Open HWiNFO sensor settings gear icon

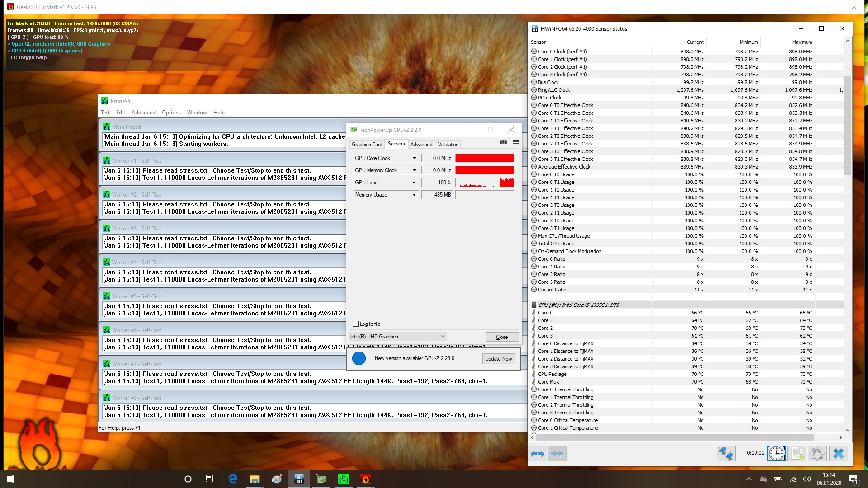pyautogui.click(x=817, y=454)
